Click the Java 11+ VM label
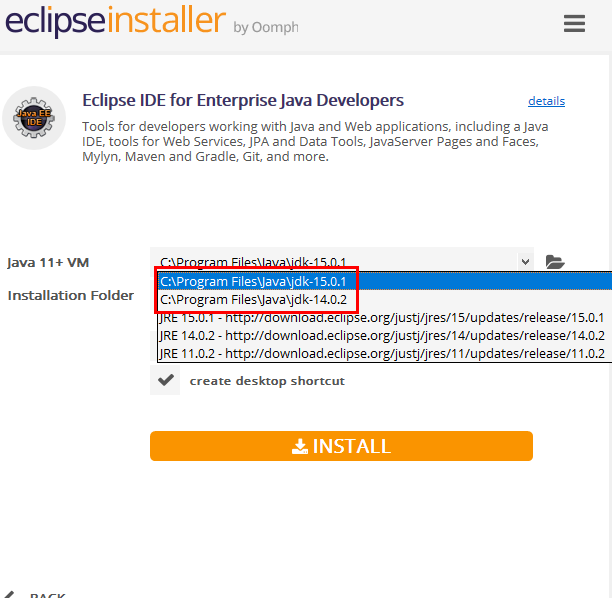Viewport: 612px width, 598px height. coord(48,262)
